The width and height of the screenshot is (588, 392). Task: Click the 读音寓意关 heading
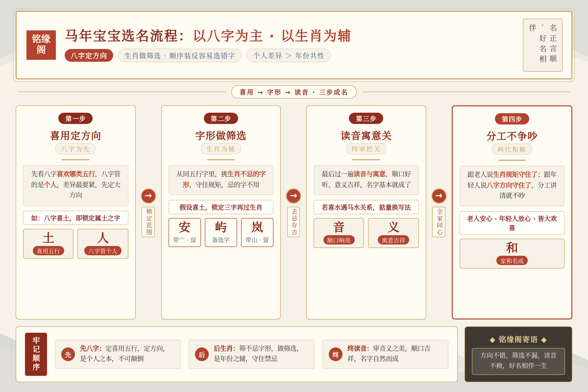click(366, 135)
